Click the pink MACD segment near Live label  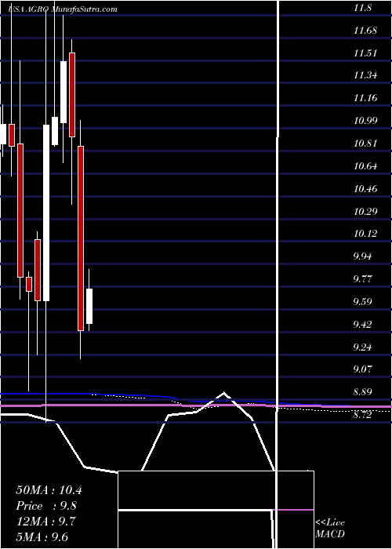[295, 510]
